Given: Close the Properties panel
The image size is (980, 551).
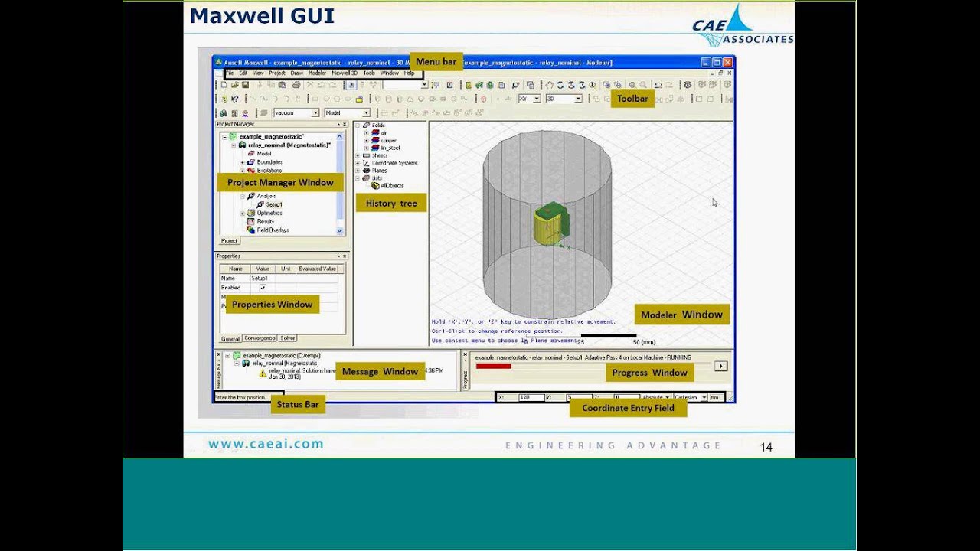Looking at the screenshot, I should pyautogui.click(x=345, y=256).
